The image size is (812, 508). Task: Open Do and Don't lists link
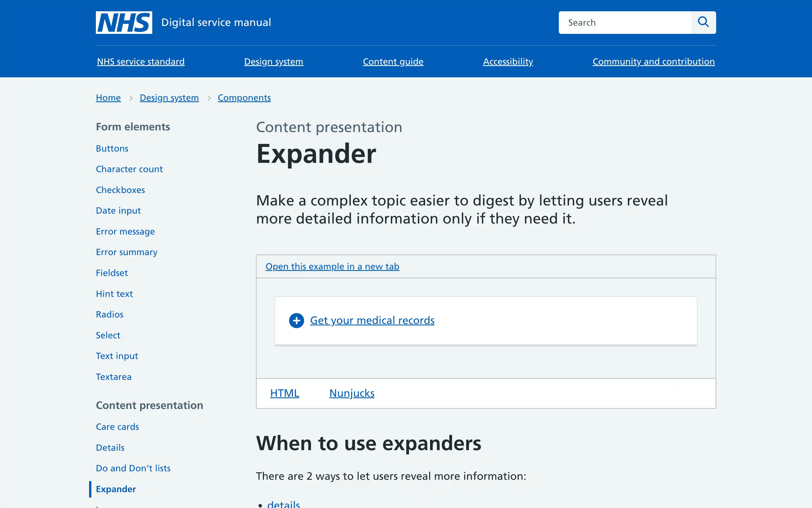[133, 468]
